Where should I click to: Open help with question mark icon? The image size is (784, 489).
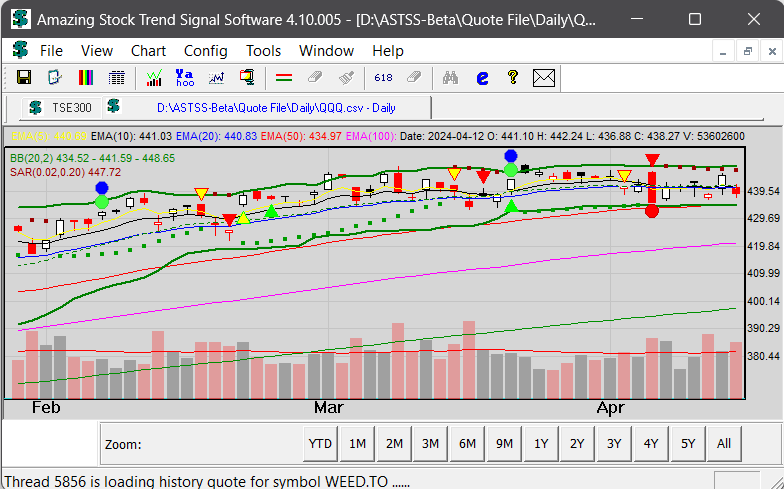(x=512, y=77)
